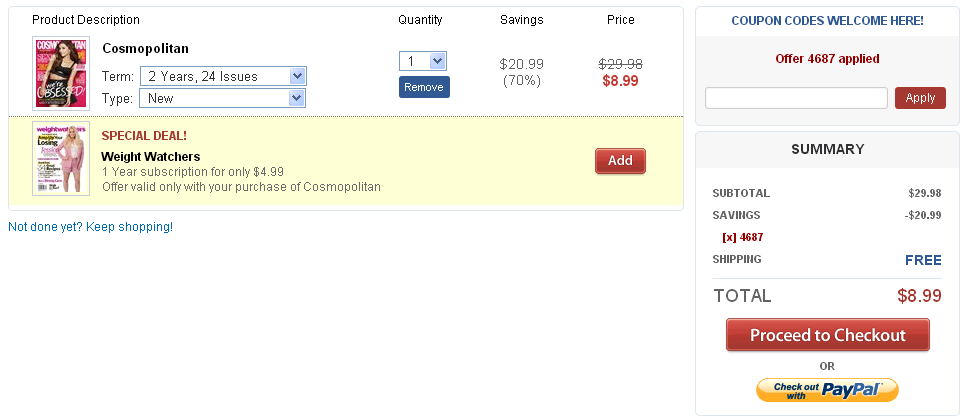Viewport: 967px width, 420px height.
Task: Add the Weight Watchers special deal
Action: tap(620, 161)
